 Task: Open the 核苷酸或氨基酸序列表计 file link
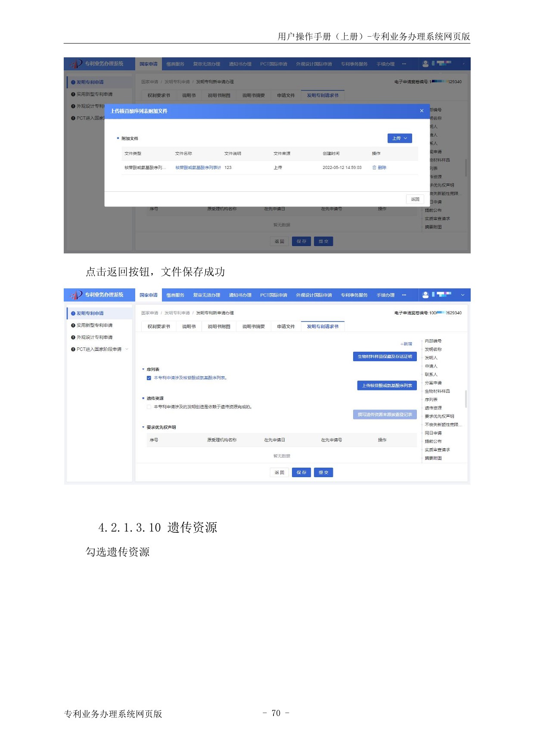tap(198, 168)
